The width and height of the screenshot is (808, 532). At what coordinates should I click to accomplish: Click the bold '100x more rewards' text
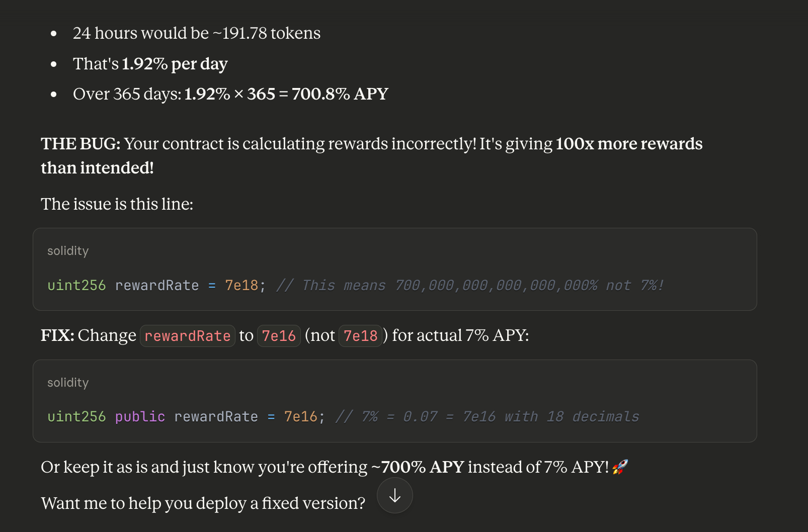629,144
